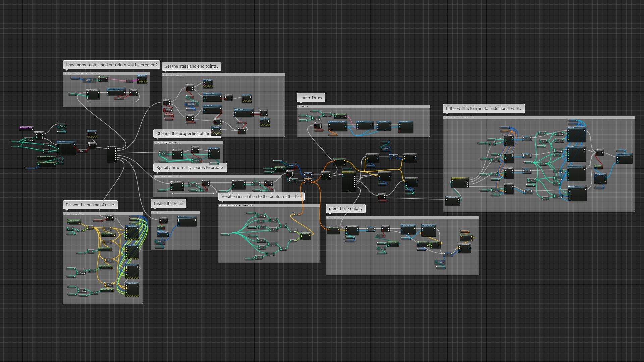Screen dimensions: 644x362
Task: Click the NOT node in the rooms-and-corridors comment
Action: 119,98
